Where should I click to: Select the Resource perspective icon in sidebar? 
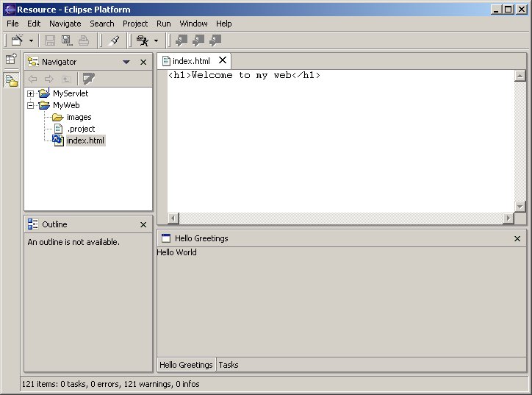(x=11, y=80)
